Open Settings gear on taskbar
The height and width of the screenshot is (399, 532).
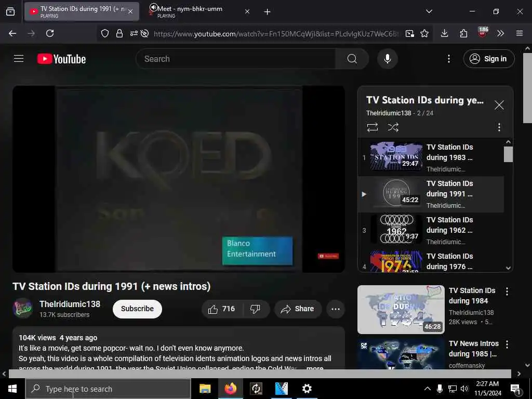[307, 389]
